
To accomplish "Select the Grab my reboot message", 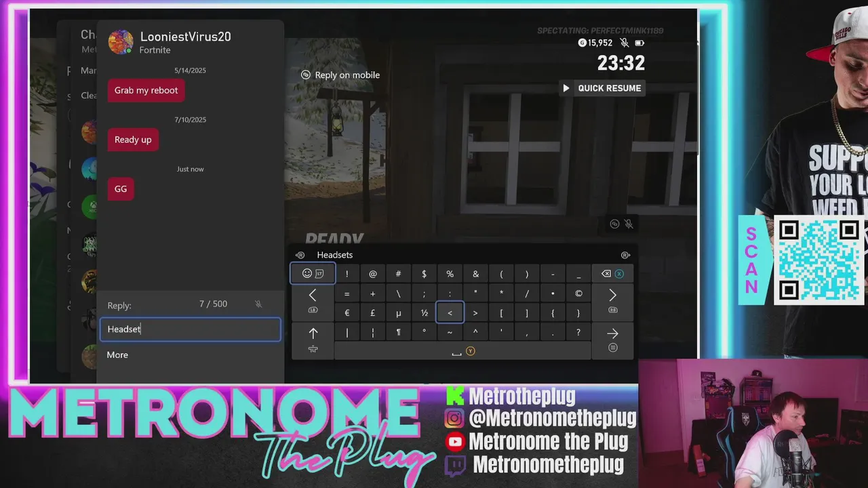I will [x=146, y=90].
